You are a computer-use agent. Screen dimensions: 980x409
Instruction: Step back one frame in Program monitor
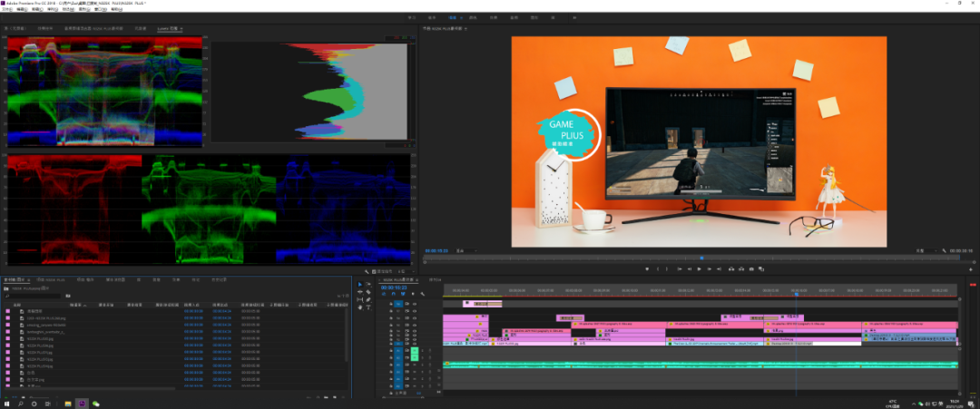pos(690,268)
